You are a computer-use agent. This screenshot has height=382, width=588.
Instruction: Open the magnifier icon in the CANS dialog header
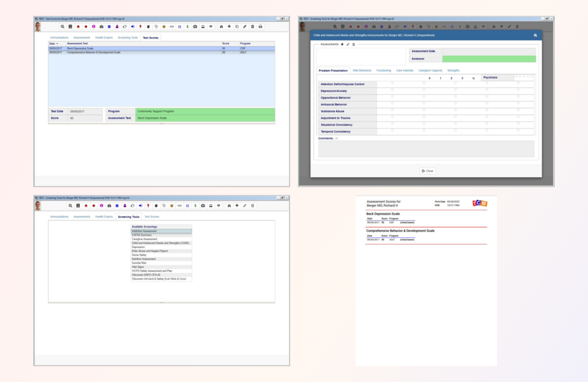(x=535, y=35)
